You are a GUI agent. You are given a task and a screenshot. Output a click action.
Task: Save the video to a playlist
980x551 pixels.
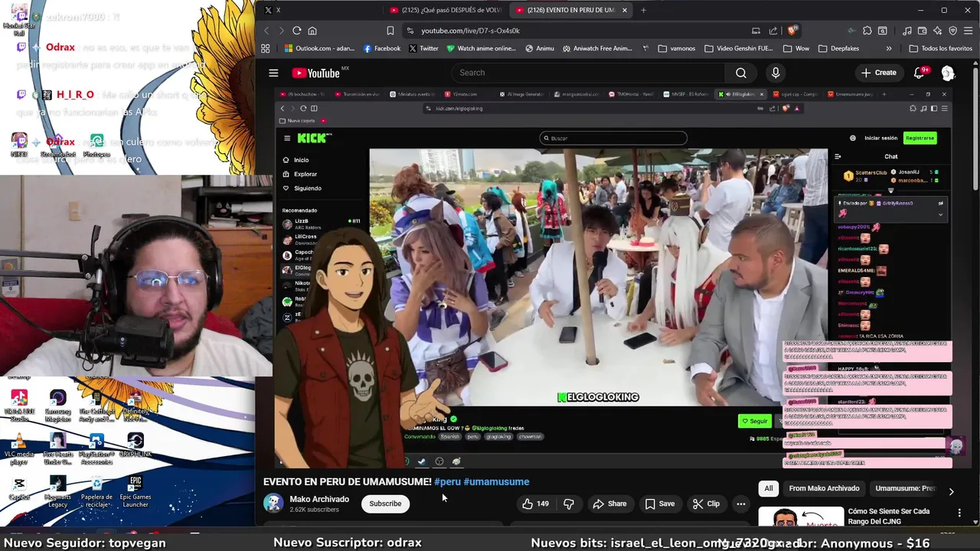(x=659, y=504)
